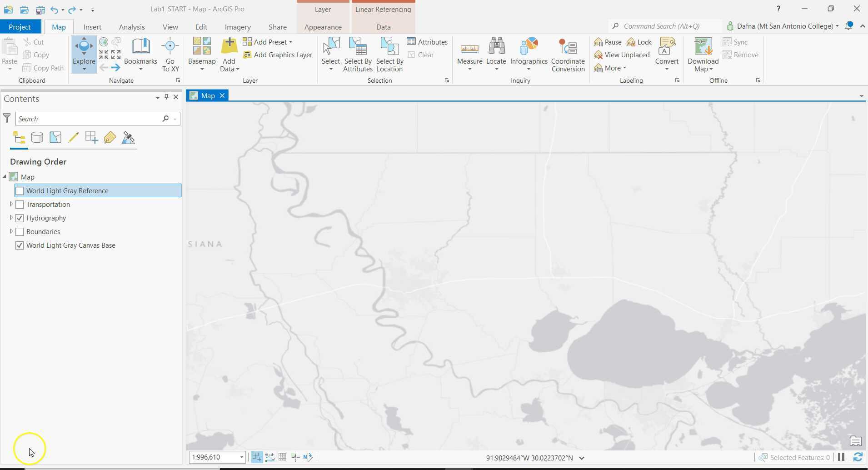The width and height of the screenshot is (868, 470).
Task: Open the Bookmarks gallery
Action: [x=141, y=54]
